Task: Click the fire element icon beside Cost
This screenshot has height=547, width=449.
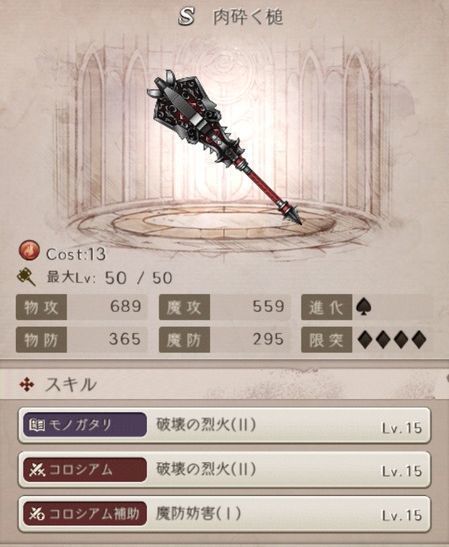Action: tap(29, 252)
